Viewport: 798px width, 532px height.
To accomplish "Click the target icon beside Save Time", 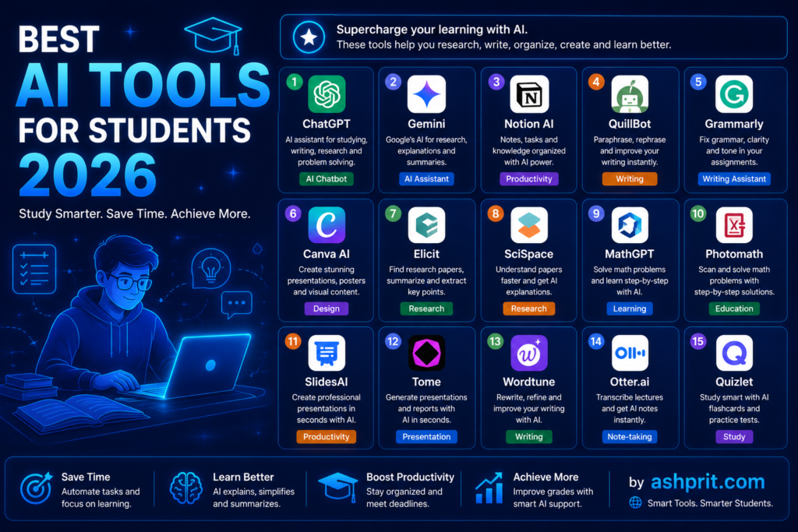I will coord(36,488).
